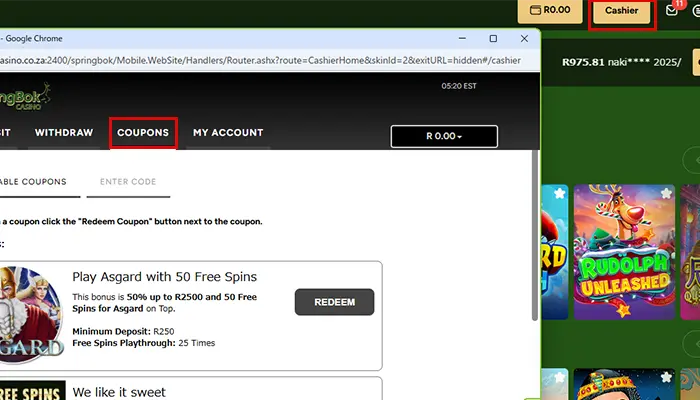Click the Cashier button
Screen dimensions: 700x400
pyautogui.click(x=622, y=11)
